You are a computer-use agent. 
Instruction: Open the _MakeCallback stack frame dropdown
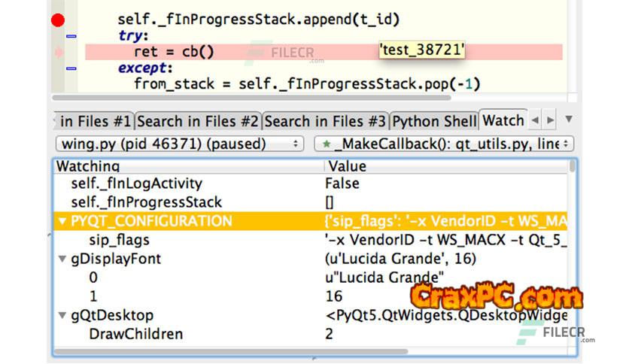(x=445, y=144)
